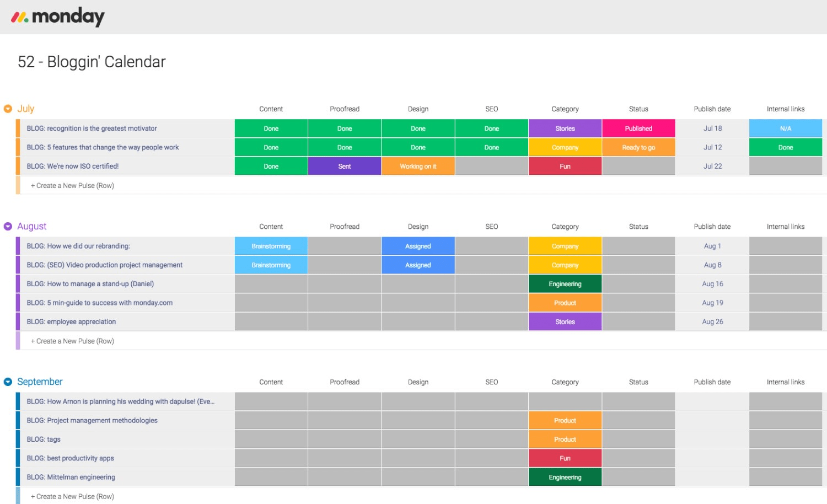Click the Done internal links cell
Screen dimensions: 827x504
pos(786,147)
